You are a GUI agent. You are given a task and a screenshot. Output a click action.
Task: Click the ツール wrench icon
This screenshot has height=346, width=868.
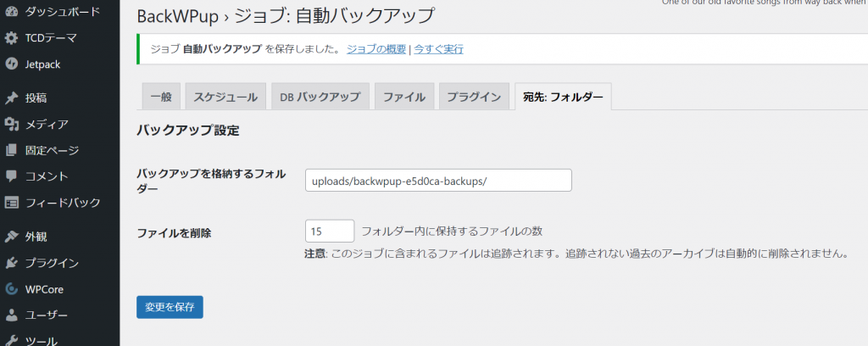click(x=11, y=340)
